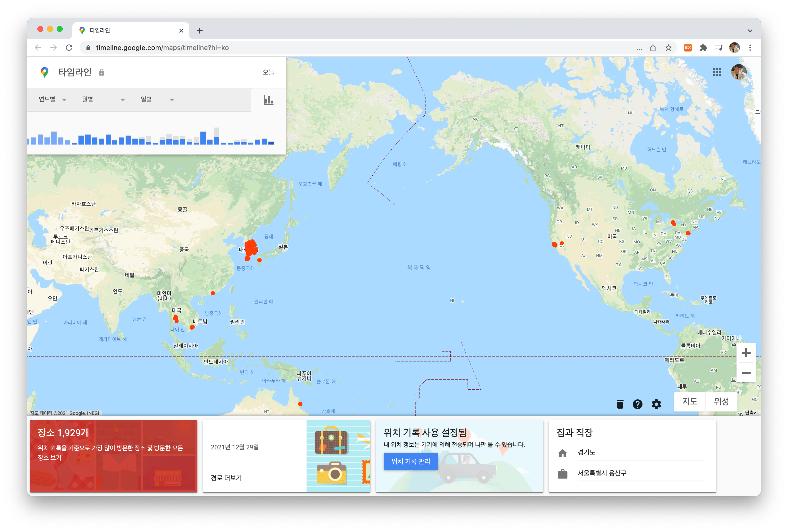Screen dimensions: 788x532
Task: Open the help question mark icon
Action: click(x=637, y=404)
